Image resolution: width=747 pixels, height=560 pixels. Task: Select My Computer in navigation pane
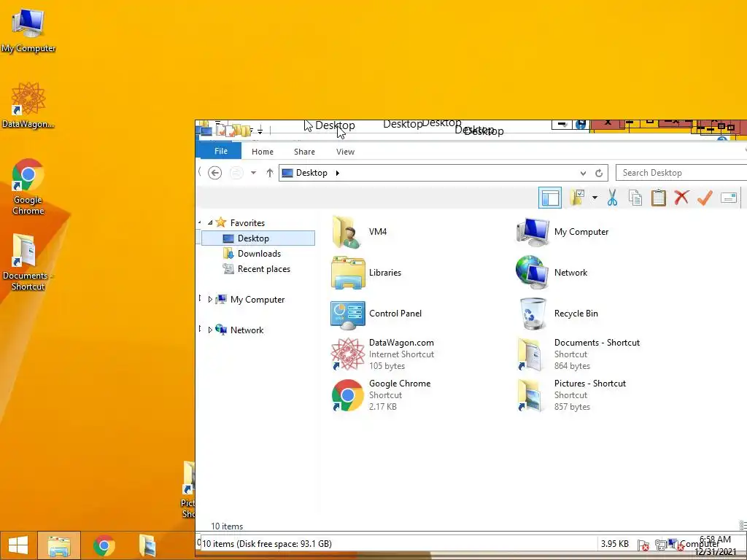pos(258,300)
